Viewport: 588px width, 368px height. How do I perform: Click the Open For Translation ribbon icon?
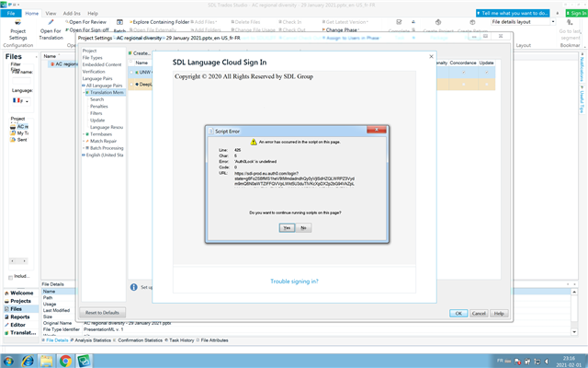(51, 29)
